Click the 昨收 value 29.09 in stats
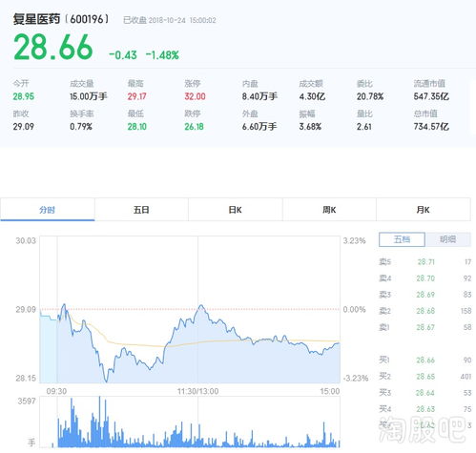 click(24, 127)
